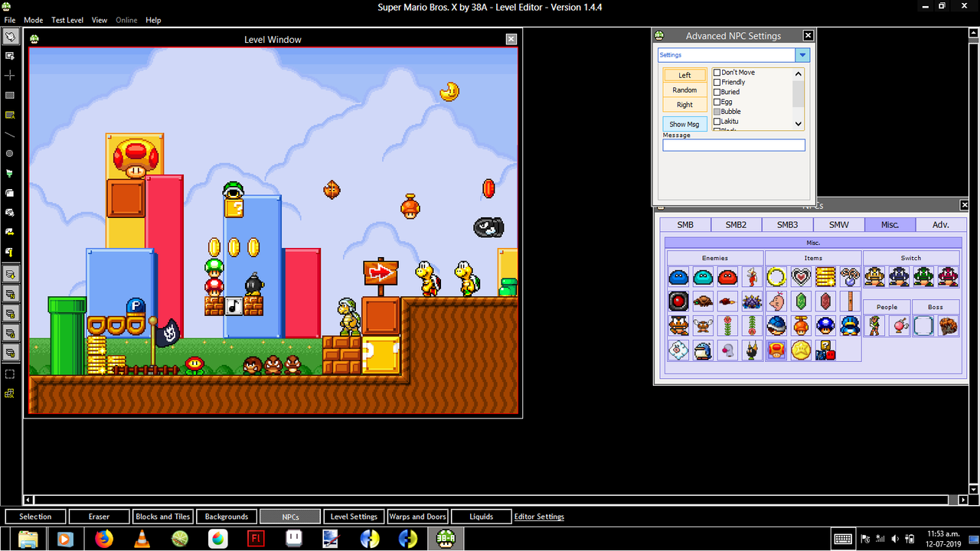This screenshot has width=980, height=551.
Task: Select the paint bucket fill tool
Action: [x=10, y=174]
